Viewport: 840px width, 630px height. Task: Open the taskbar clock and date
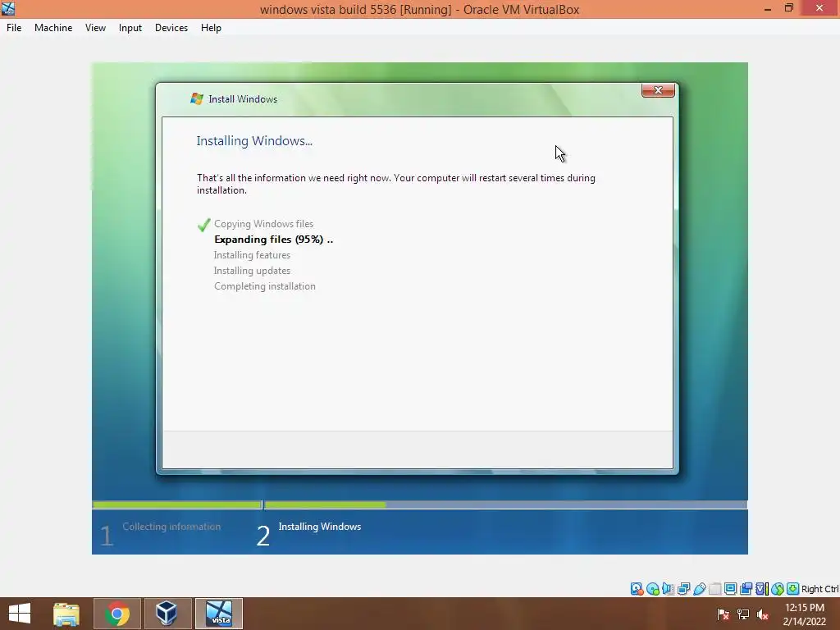(x=804, y=614)
